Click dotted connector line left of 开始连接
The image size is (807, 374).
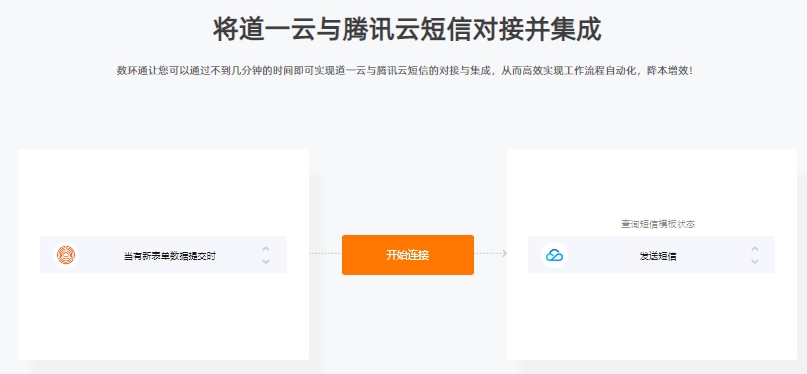pyautogui.click(x=325, y=253)
